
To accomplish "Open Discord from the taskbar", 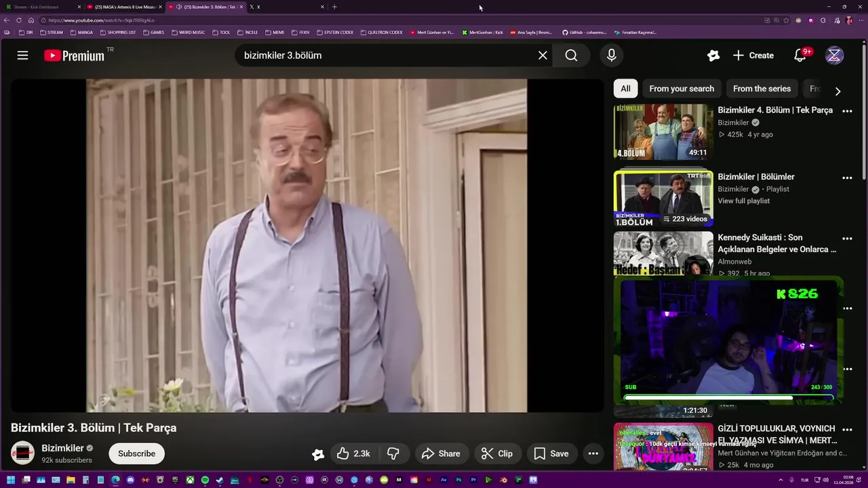I will tap(130, 480).
